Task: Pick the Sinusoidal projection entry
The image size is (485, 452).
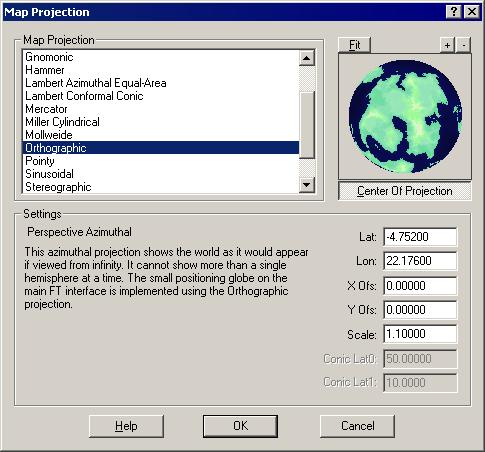Action: pyautogui.click(x=49, y=174)
